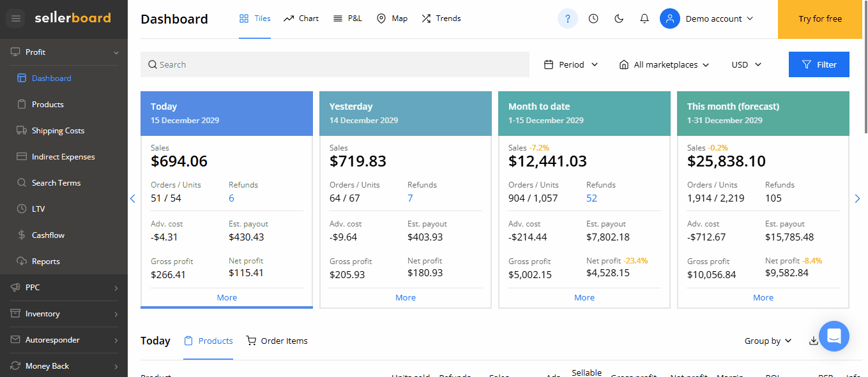Click the Try for free button
The height and width of the screenshot is (377, 868).
pos(820,18)
